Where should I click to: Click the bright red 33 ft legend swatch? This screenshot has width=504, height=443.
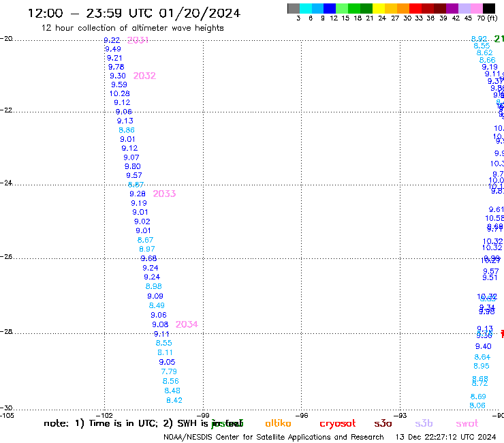point(415,8)
